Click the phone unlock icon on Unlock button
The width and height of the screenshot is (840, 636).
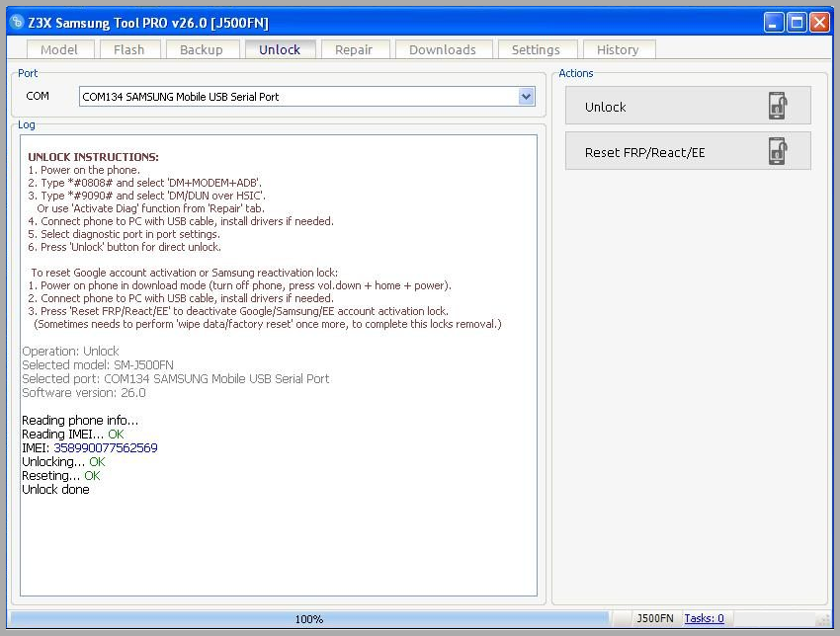tap(778, 106)
